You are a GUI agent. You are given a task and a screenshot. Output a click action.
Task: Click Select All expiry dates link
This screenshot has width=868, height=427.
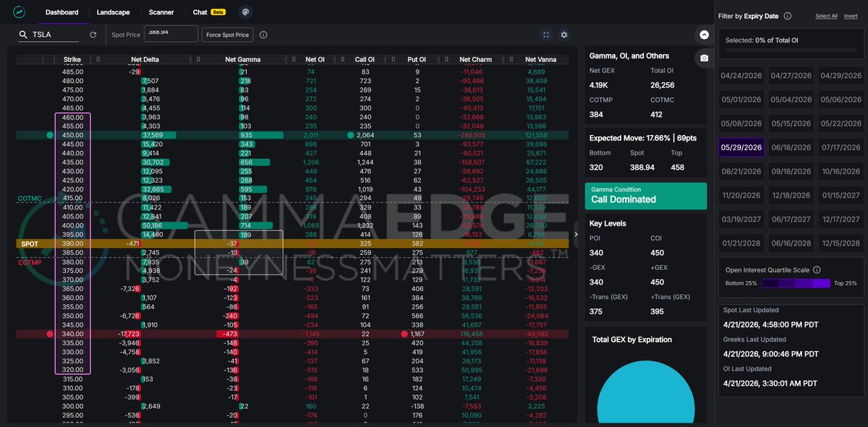tap(826, 16)
